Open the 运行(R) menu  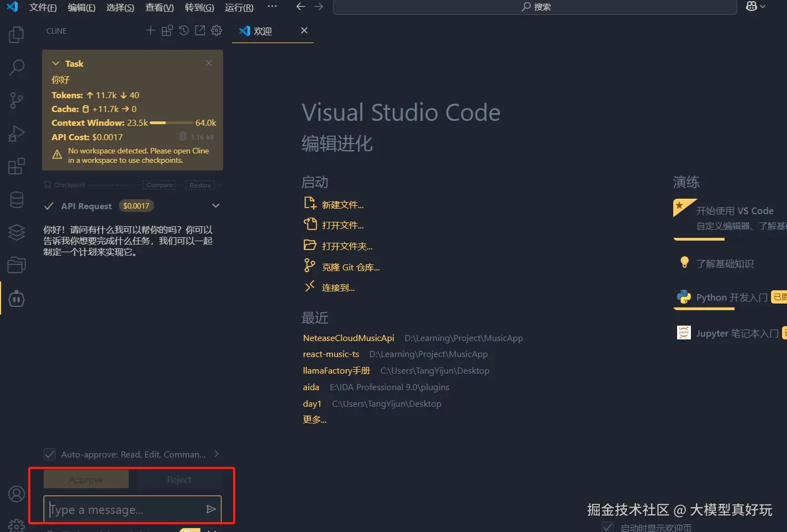pyautogui.click(x=239, y=7)
